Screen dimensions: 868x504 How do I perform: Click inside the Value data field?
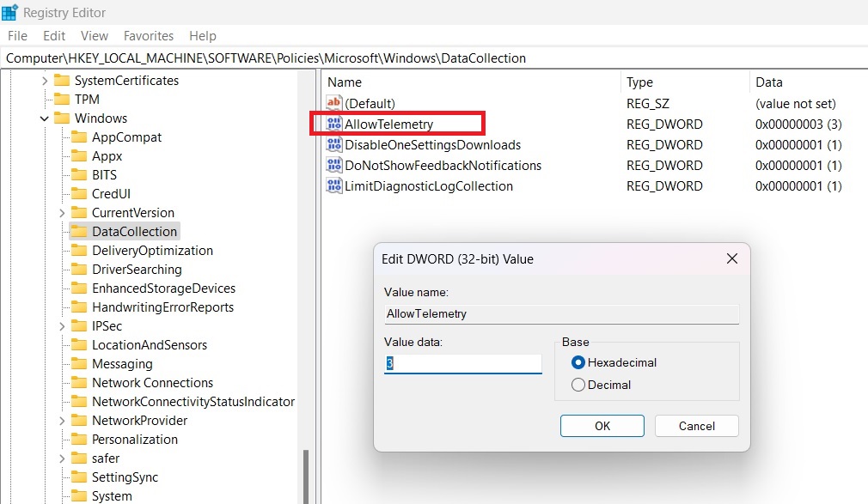click(464, 362)
